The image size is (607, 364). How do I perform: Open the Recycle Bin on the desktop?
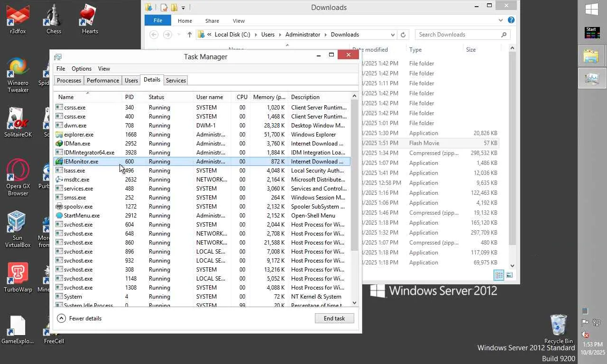(559, 329)
